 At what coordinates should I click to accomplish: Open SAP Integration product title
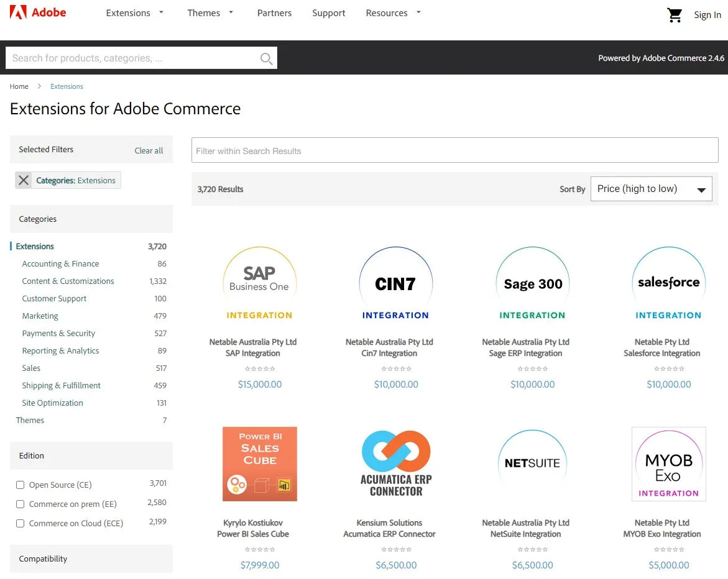click(252, 353)
